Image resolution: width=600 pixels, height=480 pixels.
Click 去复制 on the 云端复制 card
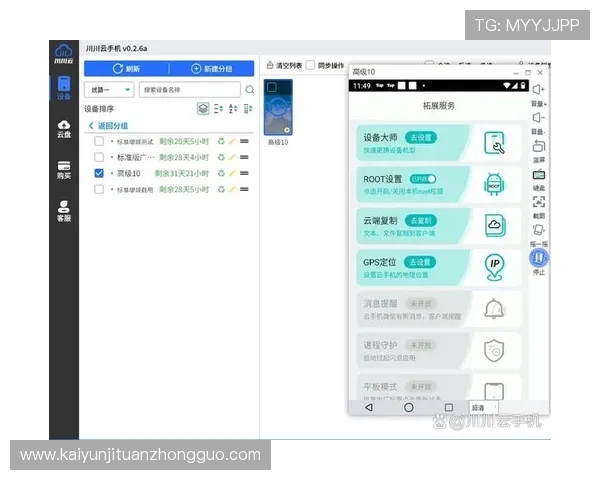421,220
